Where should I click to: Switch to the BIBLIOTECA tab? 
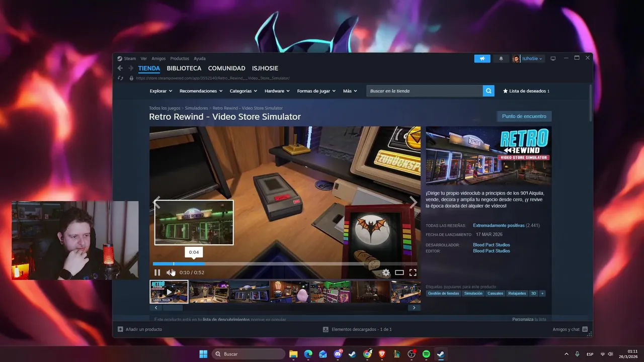[184, 68]
